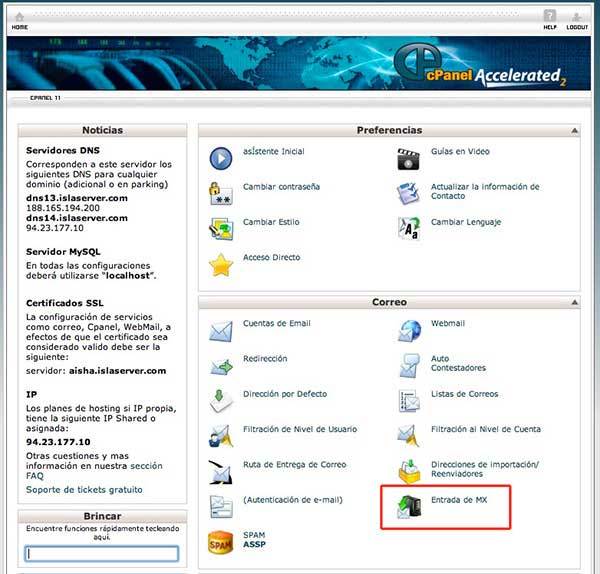The height and width of the screenshot is (574, 600).
Task: Open Ruta de Entrega de Correo link
Action: 295,465
